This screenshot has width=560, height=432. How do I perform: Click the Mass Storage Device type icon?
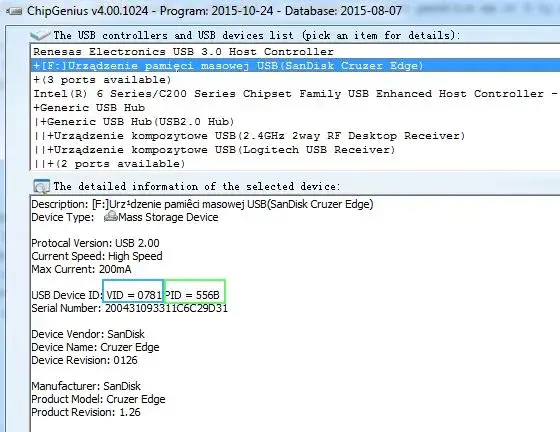[x=110, y=217]
